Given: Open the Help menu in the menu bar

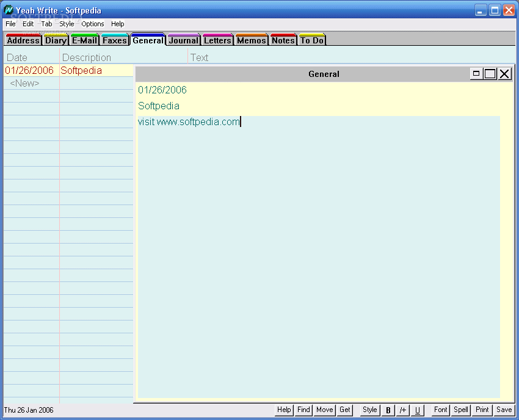Looking at the screenshot, I should pyautogui.click(x=117, y=24).
